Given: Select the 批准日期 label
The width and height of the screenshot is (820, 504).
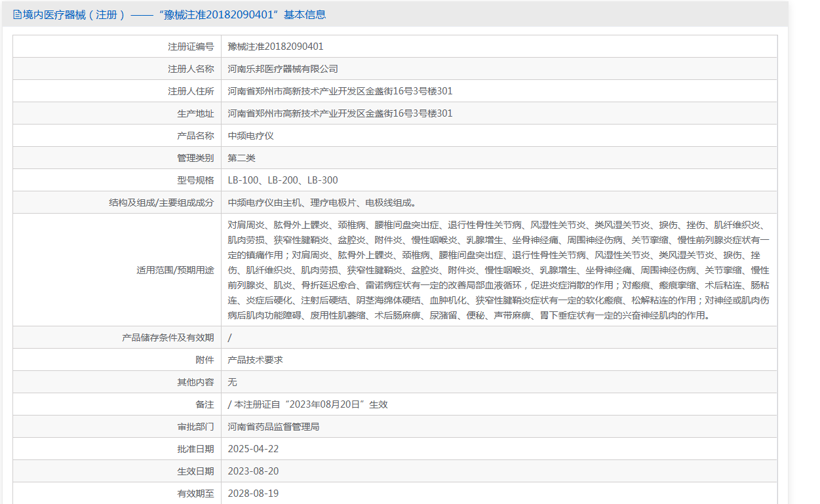Looking at the screenshot, I should [195, 449].
